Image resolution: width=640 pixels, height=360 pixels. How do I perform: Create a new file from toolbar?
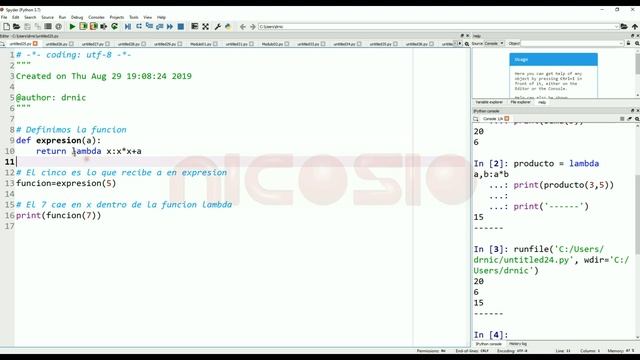coord(6,27)
